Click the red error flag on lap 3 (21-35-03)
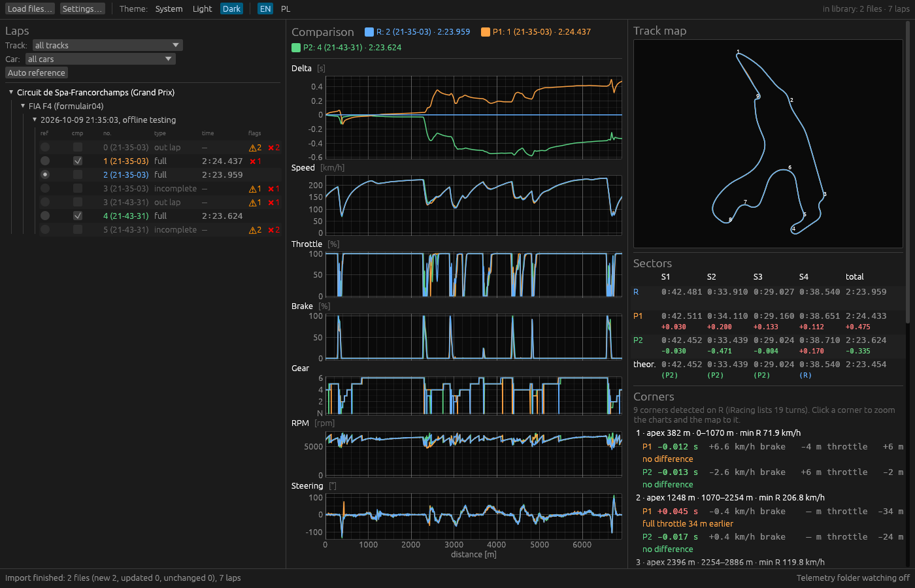This screenshot has height=588, width=915. [x=274, y=189]
